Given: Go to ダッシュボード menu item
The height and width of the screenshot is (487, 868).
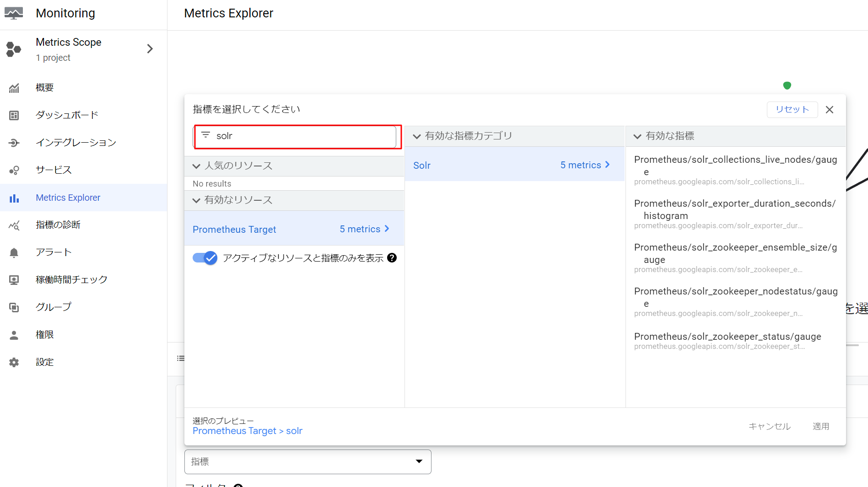Looking at the screenshot, I should point(67,115).
